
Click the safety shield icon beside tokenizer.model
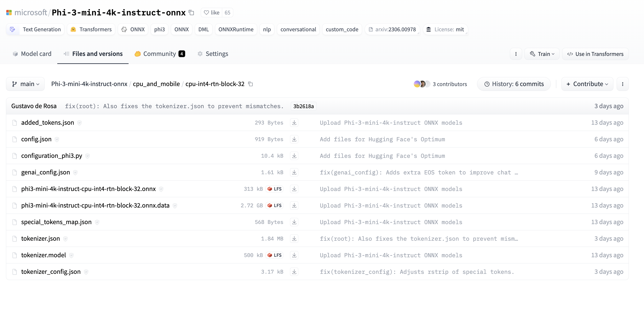(x=72, y=255)
